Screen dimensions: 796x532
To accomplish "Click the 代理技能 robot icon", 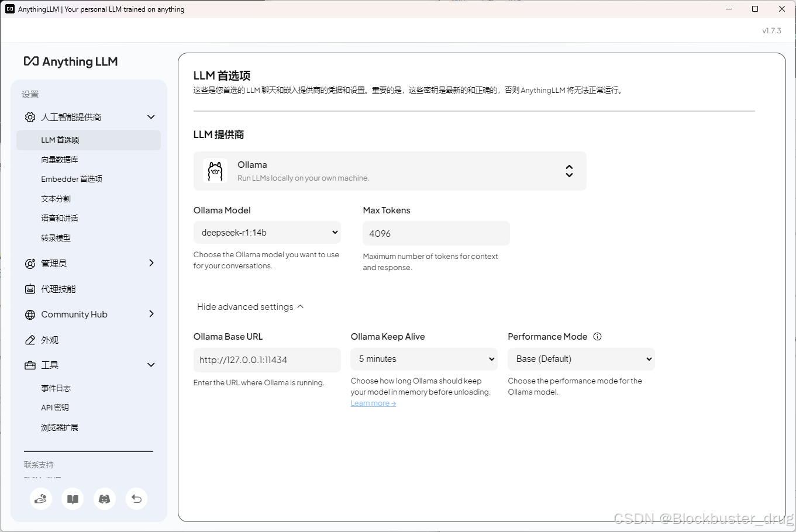I will click(x=30, y=289).
